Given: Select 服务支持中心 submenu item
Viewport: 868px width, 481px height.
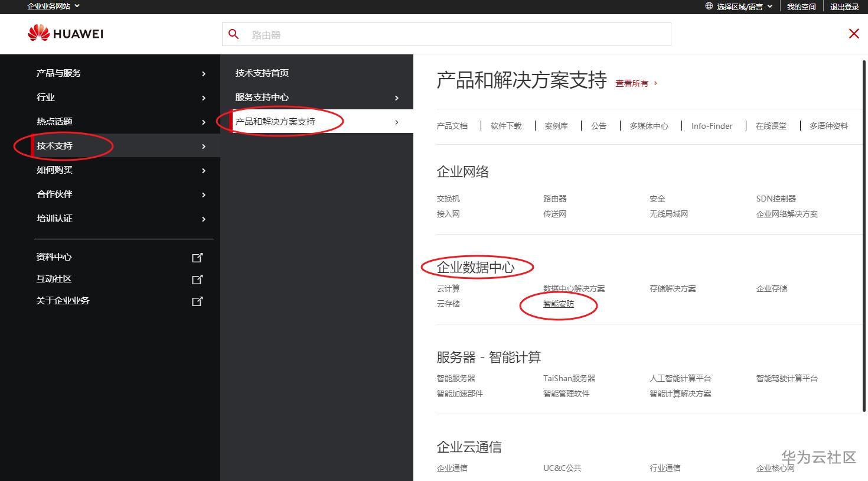Looking at the screenshot, I should [262, 97].
